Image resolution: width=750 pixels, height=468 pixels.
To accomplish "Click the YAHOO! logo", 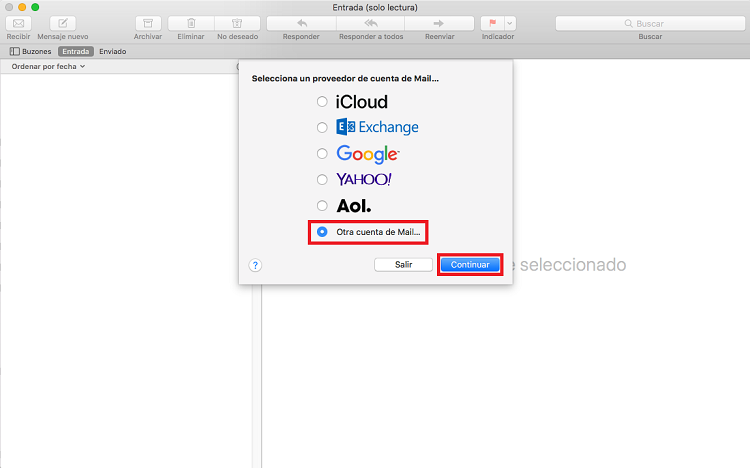I will (x=364, y=179).
